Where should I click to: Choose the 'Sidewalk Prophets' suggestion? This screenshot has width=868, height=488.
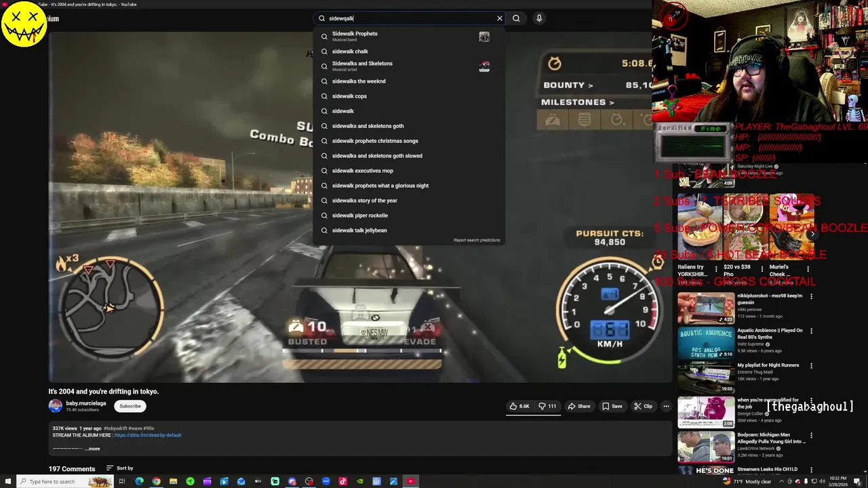[408, 36]
